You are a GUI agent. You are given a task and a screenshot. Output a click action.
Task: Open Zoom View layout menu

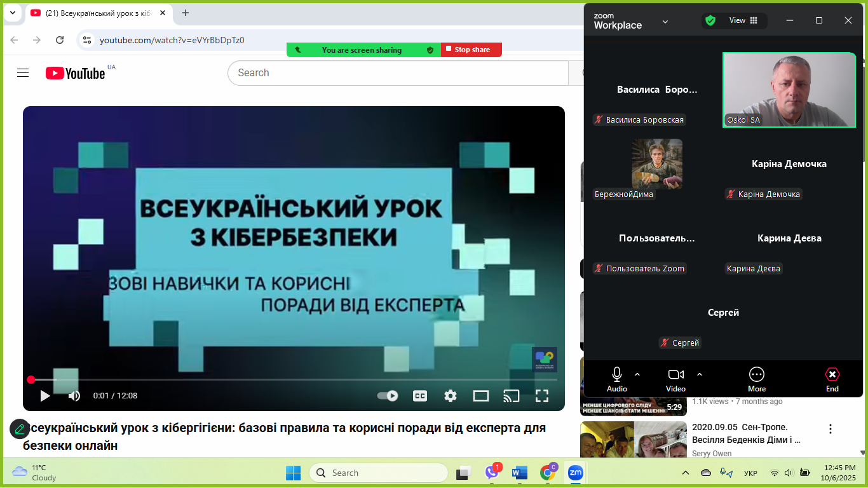tap(743, 20)
